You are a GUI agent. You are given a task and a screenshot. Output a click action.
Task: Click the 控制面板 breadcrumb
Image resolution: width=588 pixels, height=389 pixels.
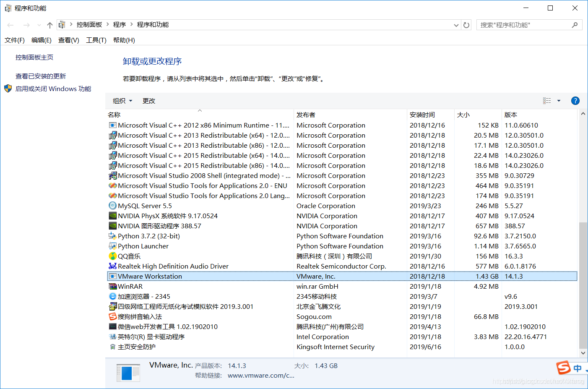pyautogui.click(x=89, y=24)
